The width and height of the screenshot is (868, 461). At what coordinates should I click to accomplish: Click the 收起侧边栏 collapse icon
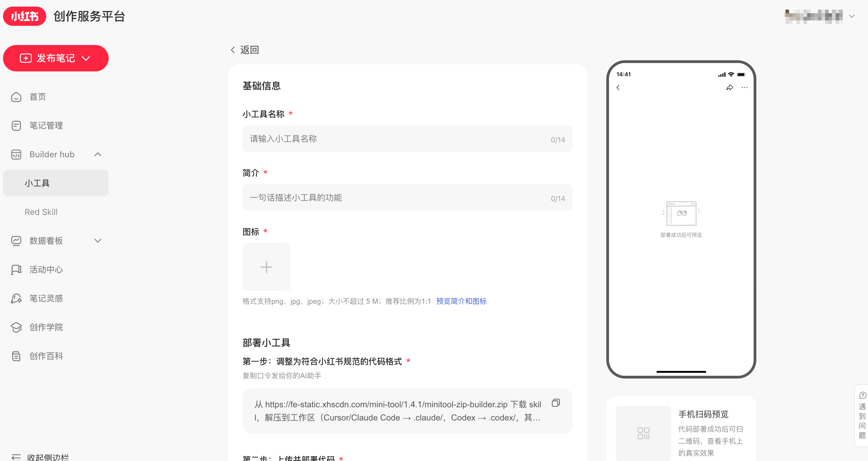coord(16,457)
